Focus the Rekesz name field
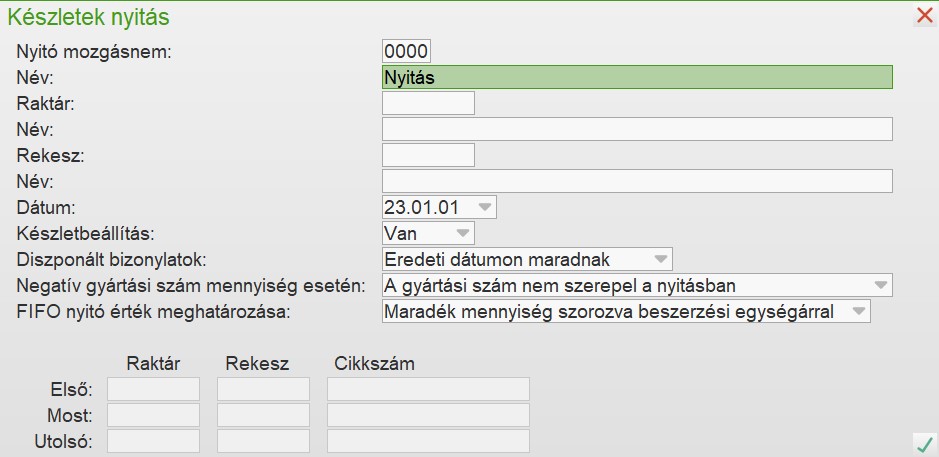 coord(636,181)
